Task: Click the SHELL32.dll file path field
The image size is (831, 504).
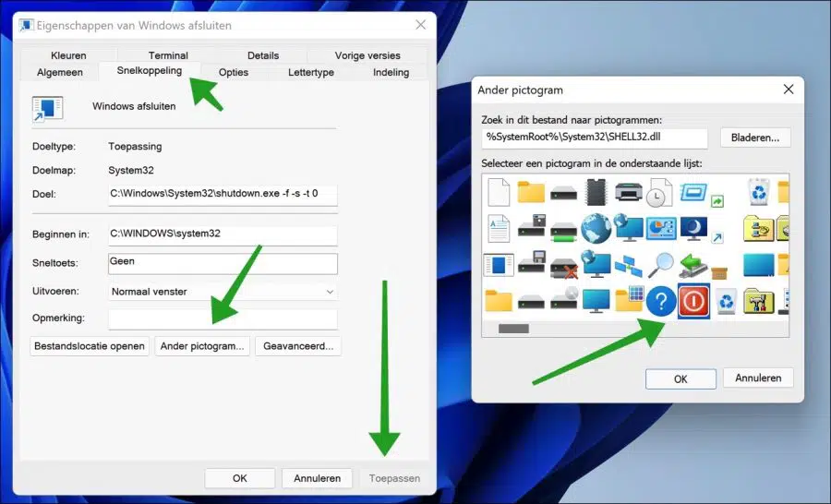Action: point(595,138)
